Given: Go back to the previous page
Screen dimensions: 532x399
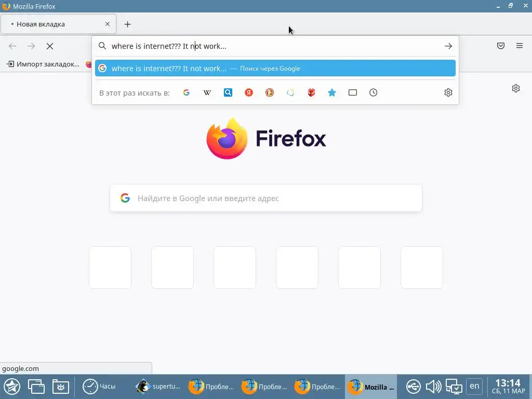Looking at the screenshot, I should point(12,46).
